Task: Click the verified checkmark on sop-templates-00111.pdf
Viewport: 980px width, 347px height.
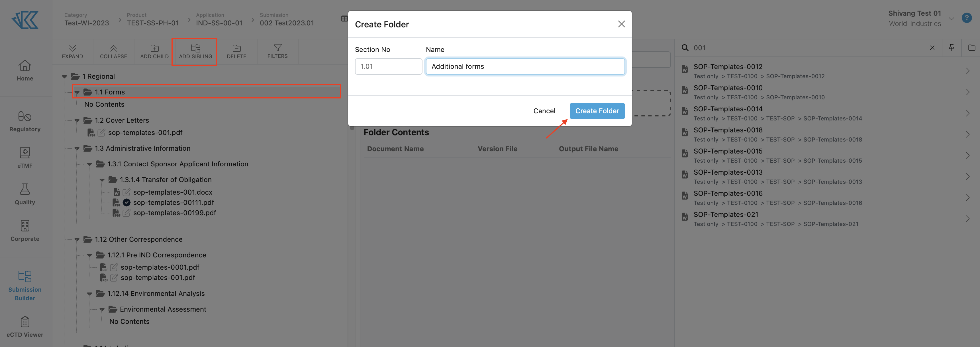Action: point(127,202)
